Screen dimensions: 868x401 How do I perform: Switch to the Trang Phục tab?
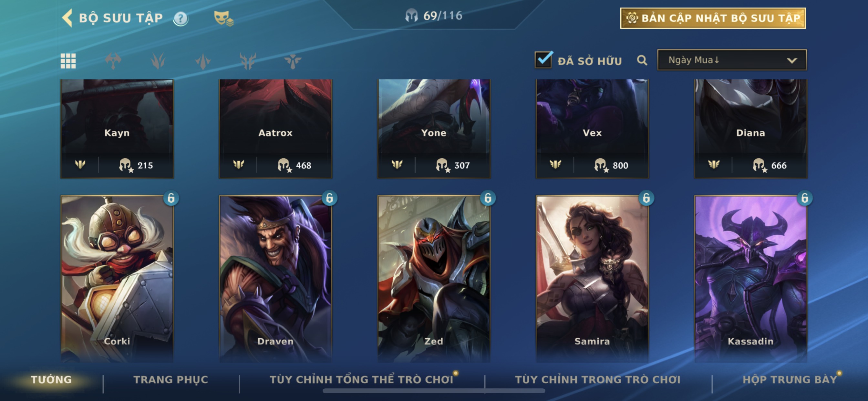click(171, 379)
